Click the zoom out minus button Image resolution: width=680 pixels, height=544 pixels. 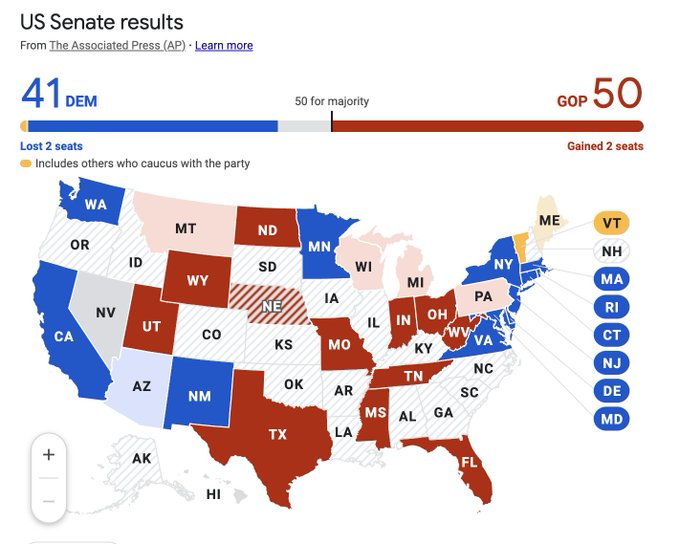49,500
